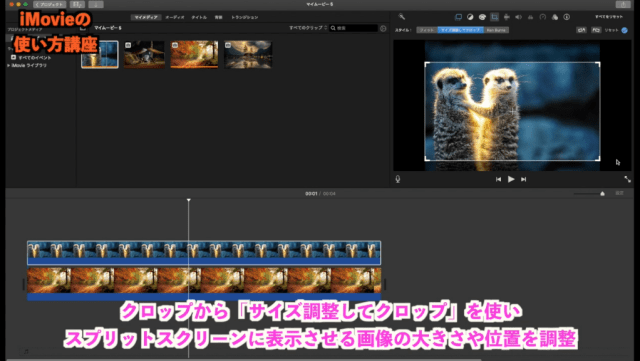Select the night camp scene thumbnail
The width and height of the screenshot is (640, 361).
pos(144,54)
